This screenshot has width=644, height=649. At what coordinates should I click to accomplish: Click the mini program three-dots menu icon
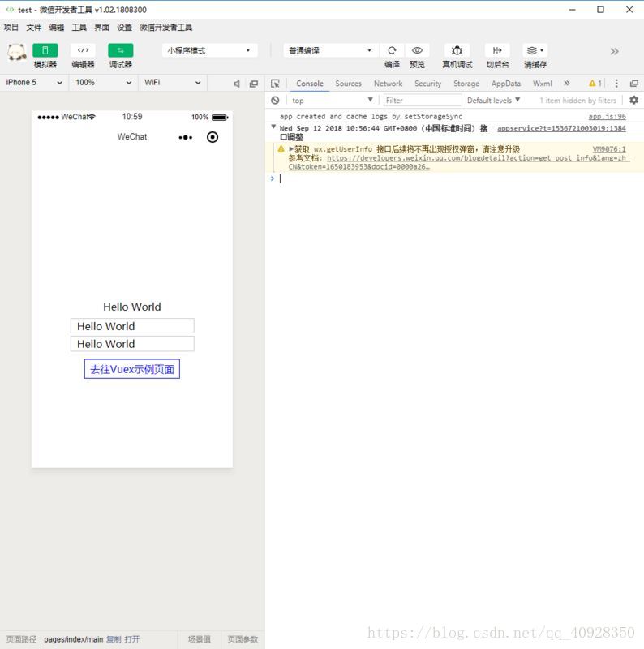[x=185, y=137]
